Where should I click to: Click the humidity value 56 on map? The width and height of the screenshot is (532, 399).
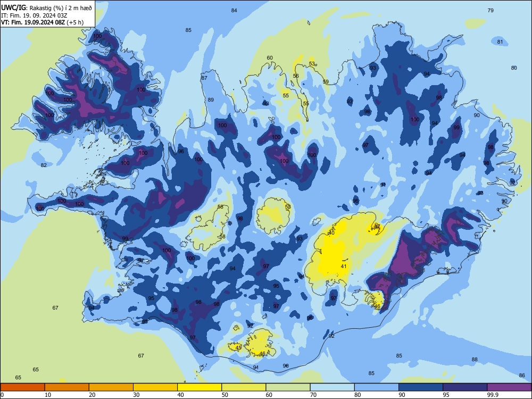[x=296, y=76]
